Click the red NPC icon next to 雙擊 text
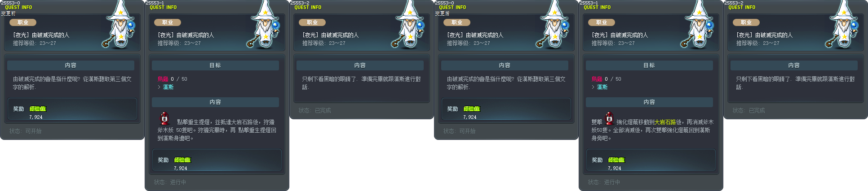 [609, 118]
